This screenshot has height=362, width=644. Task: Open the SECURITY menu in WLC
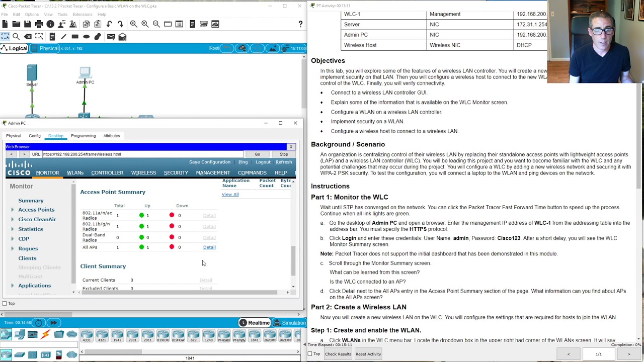[176, 173]
